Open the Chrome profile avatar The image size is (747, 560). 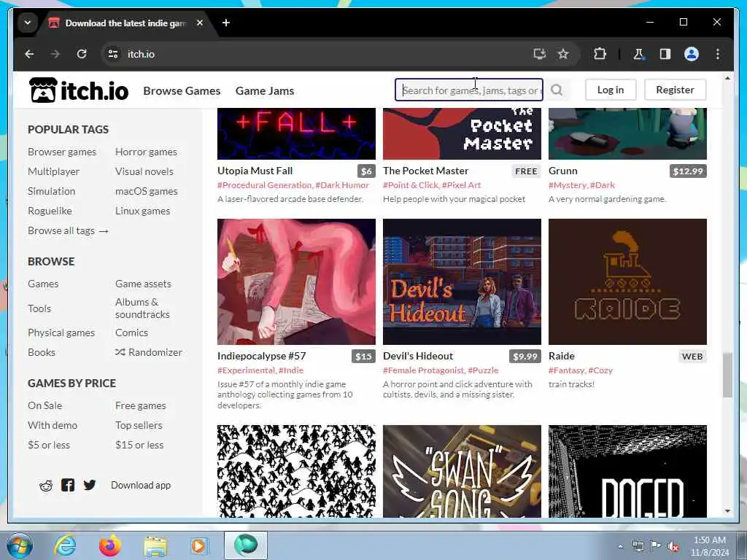pyautogui.click(x=692, y=54)
